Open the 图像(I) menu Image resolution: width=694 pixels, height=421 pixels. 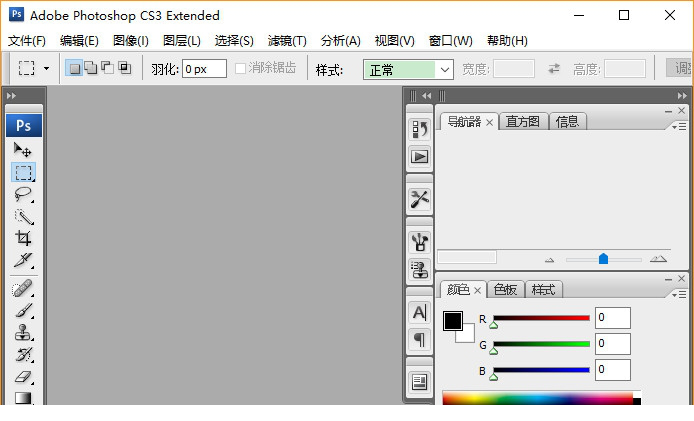pyautogui.click(x=131, y=41)
